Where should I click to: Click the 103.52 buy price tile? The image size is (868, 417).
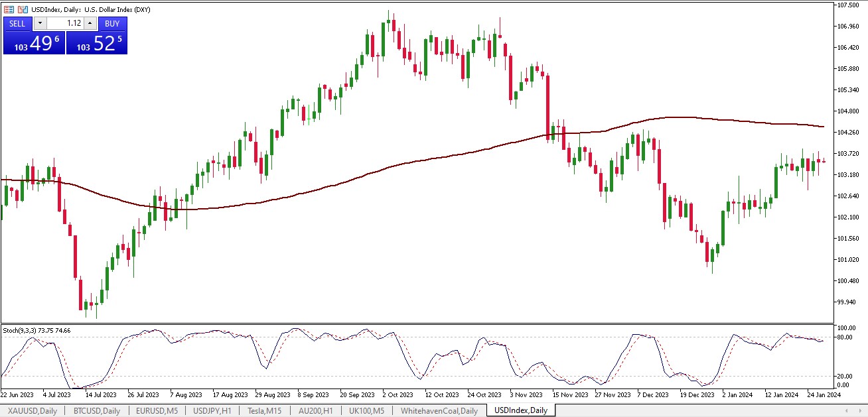pos(97,43)
